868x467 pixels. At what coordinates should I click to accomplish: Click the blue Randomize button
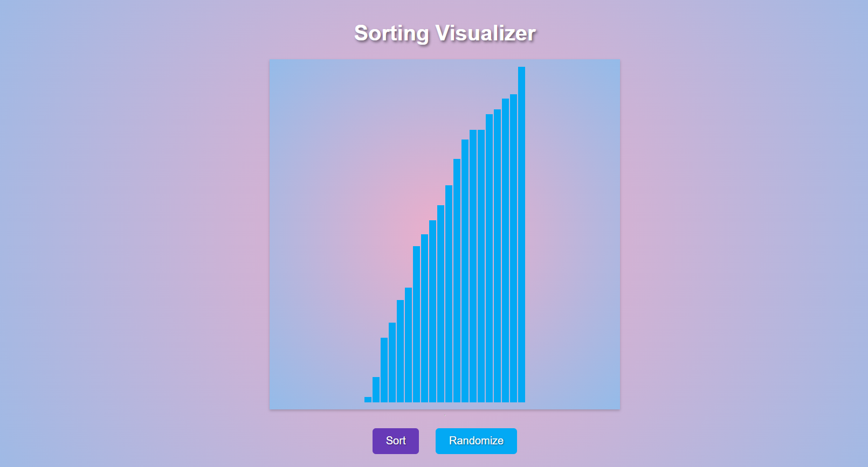476,441
